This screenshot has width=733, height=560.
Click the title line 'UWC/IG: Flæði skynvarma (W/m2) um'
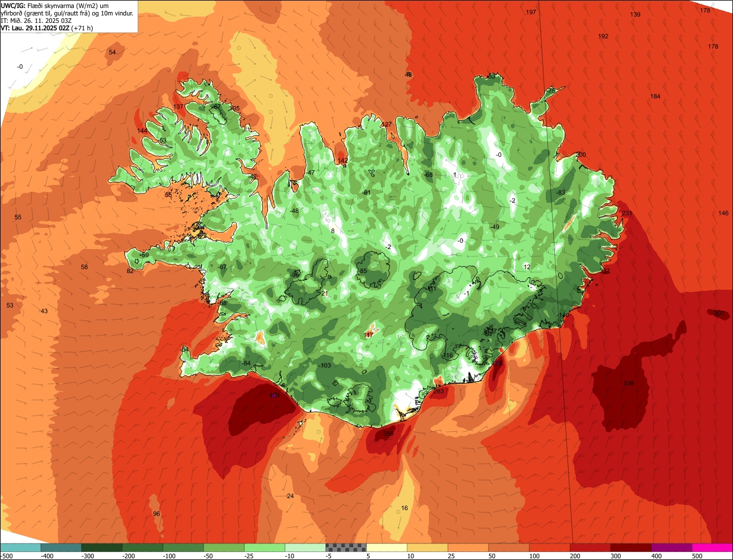click(54, 5)
